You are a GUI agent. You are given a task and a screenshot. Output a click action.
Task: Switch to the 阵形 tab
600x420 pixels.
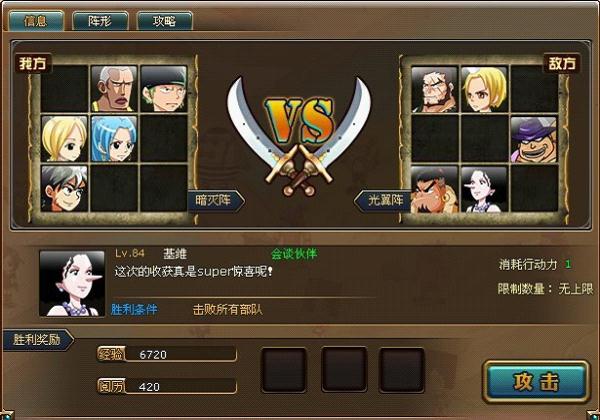[100, 20]
